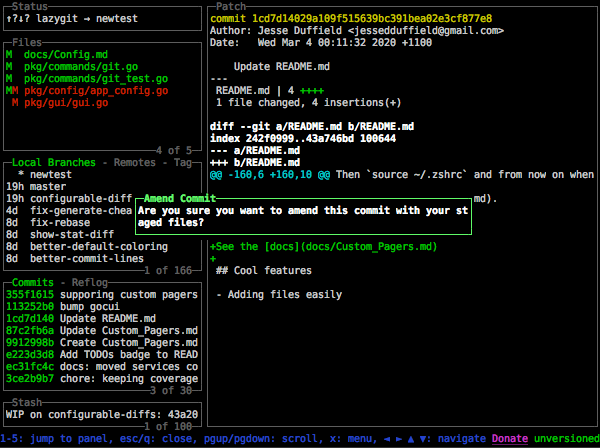Click the 1 of 100 stash counter
600x448 pixels.
(168, 426)
